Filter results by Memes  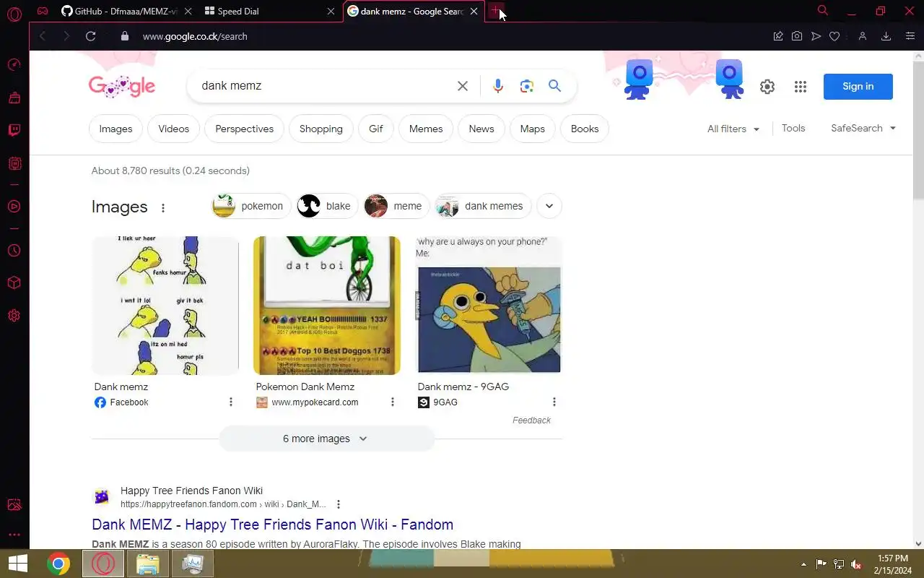coord(426,129)
